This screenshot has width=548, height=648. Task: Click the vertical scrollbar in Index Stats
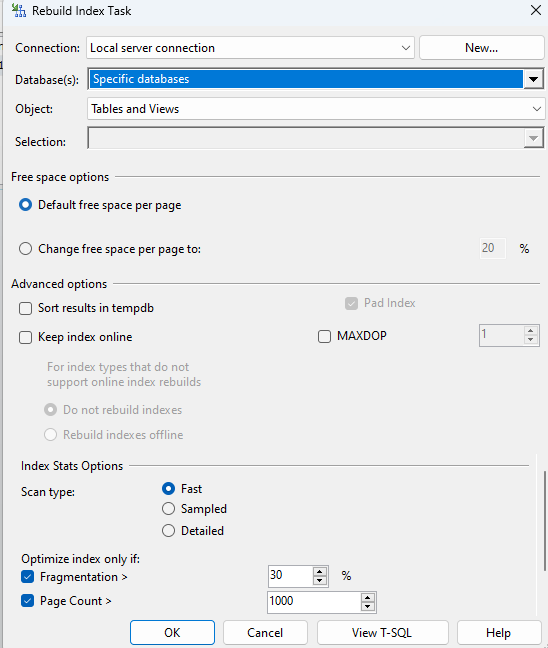coord(545,521)
